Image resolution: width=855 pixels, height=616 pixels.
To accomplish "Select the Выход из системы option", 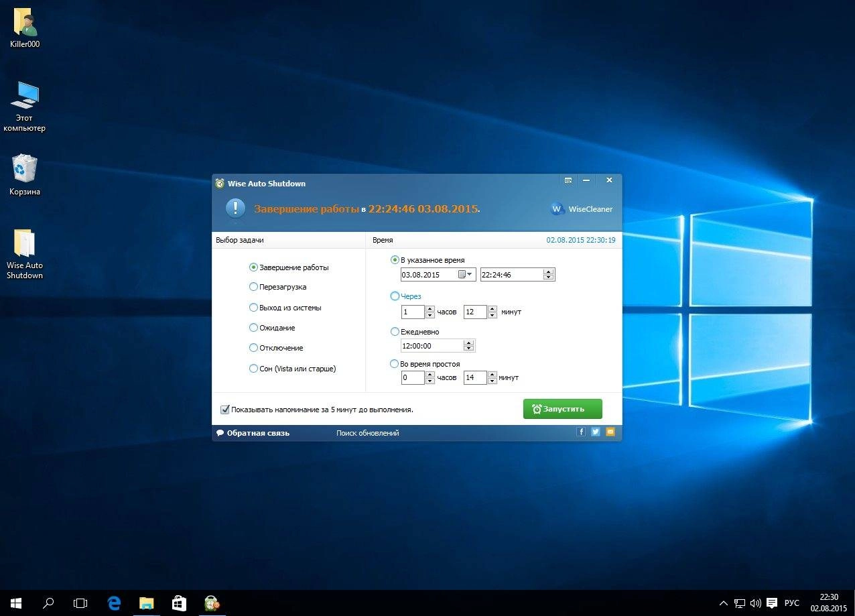I will click(253, 308).
